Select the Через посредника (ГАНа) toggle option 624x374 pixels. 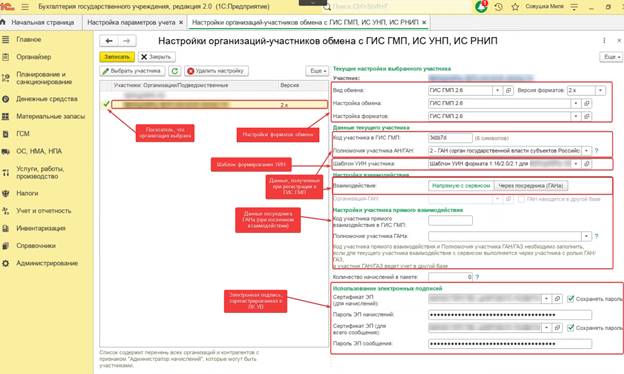coord(531,185)
